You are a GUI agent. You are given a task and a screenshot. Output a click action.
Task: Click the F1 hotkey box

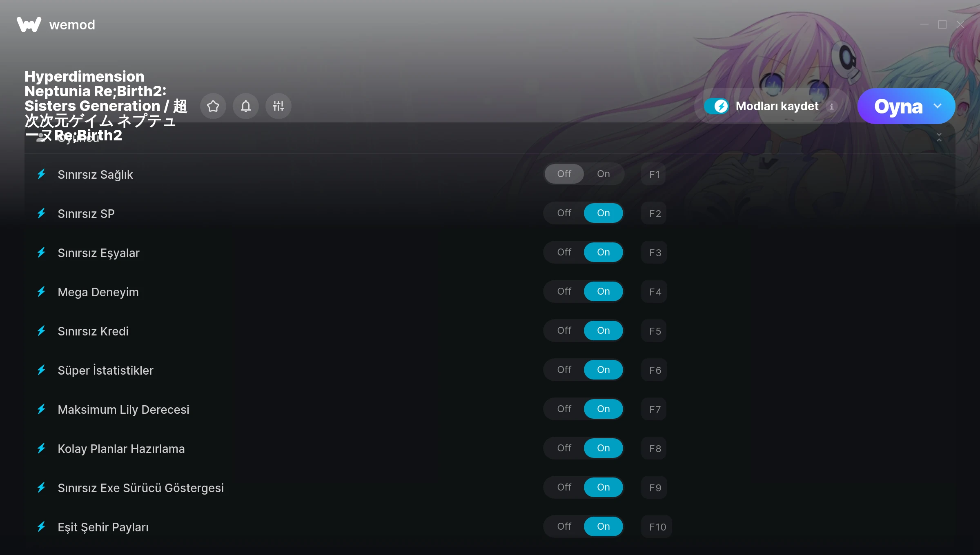coord(654,174)
